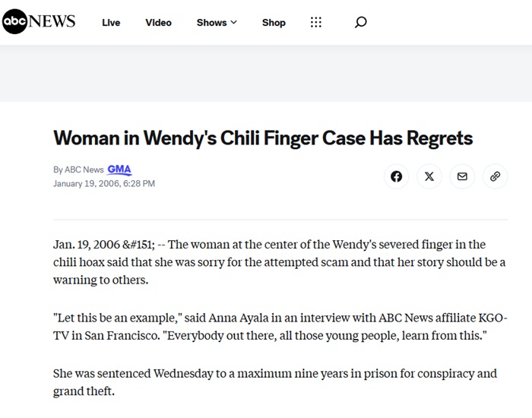Copy article link with chain icon
532x418 pixels.
495,176
